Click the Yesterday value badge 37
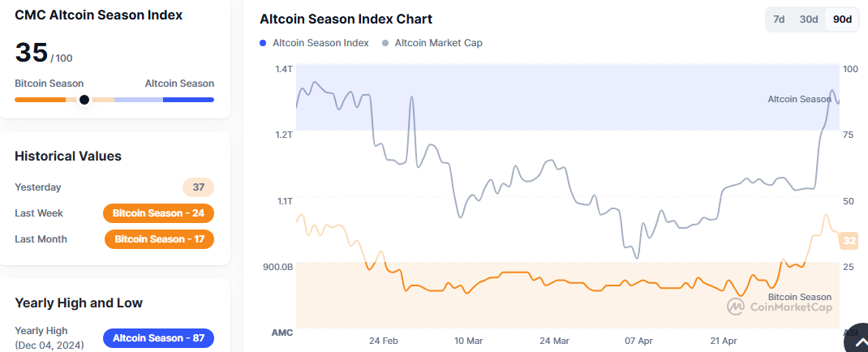The width and height of the screenshot is (868, 352). tap(198, 187)
